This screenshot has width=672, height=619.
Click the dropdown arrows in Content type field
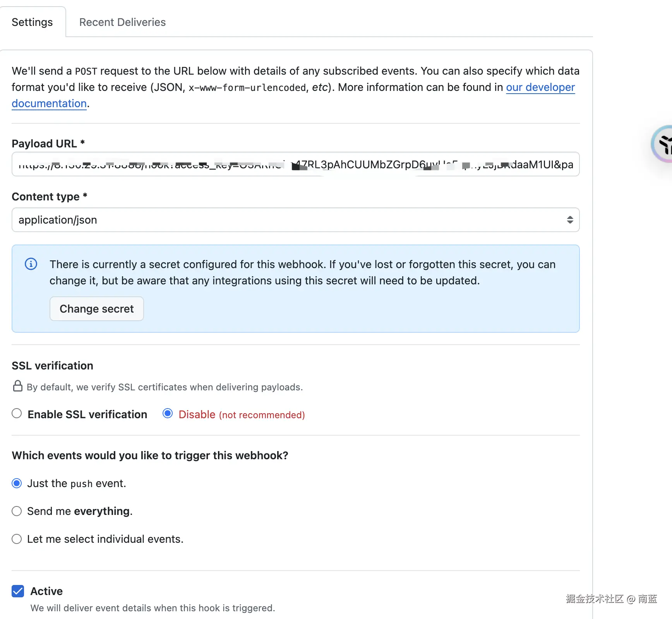570,220
